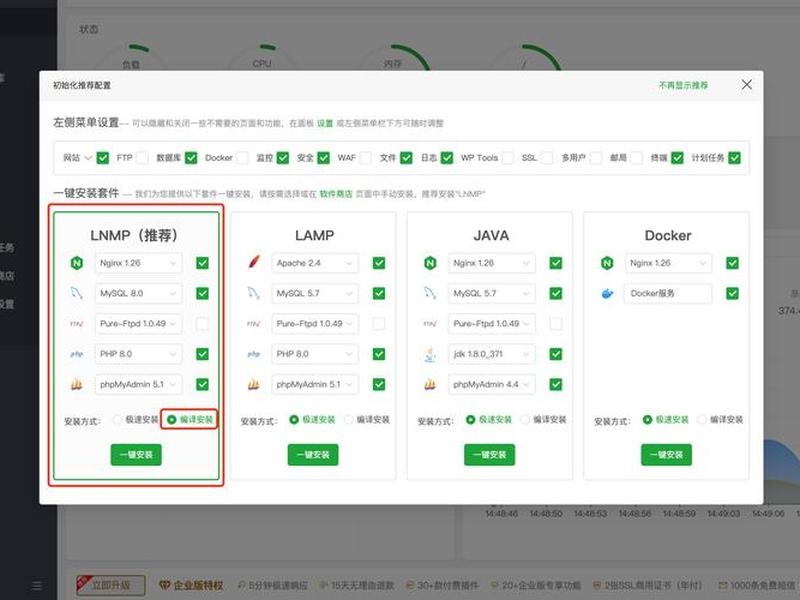The image size is (800, 600).
Task: Click the MySQL icon in LAMP card
Action: (254, 293)
